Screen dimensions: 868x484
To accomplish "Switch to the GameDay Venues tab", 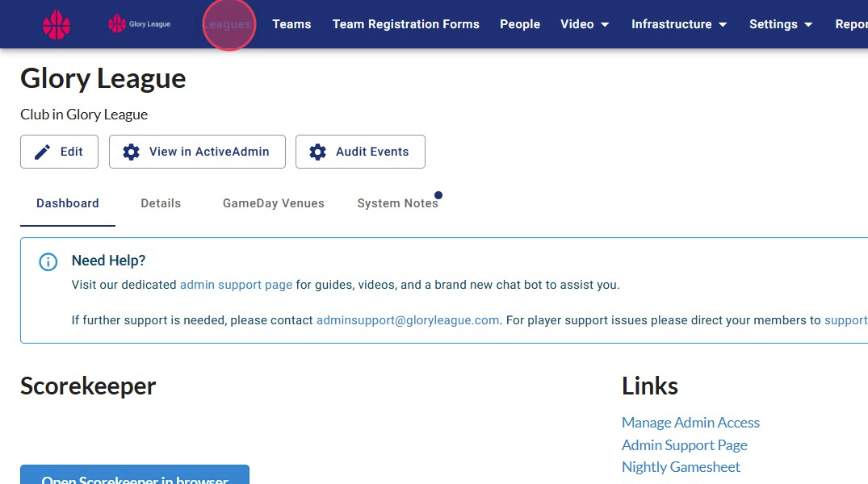I will (274, 203).
